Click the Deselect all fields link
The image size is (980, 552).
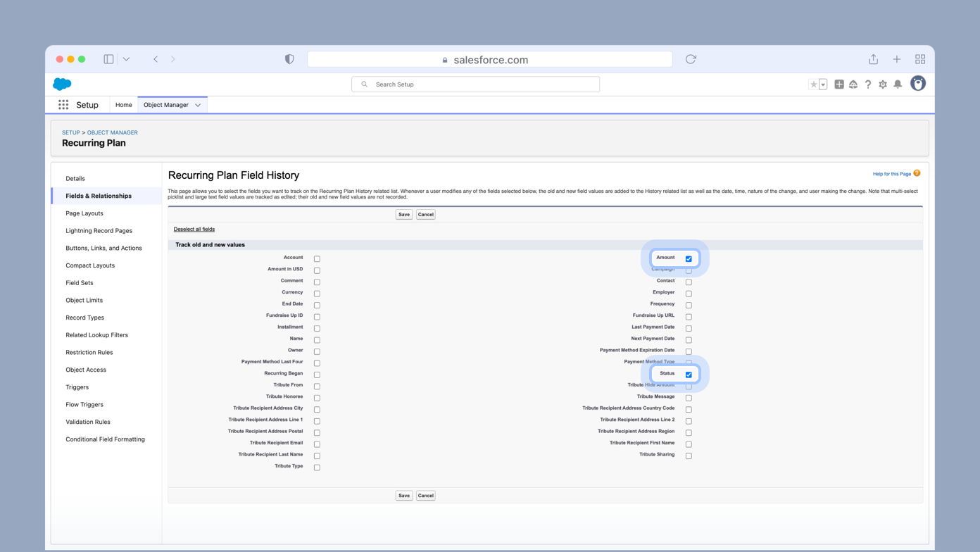tap(194, 229)
